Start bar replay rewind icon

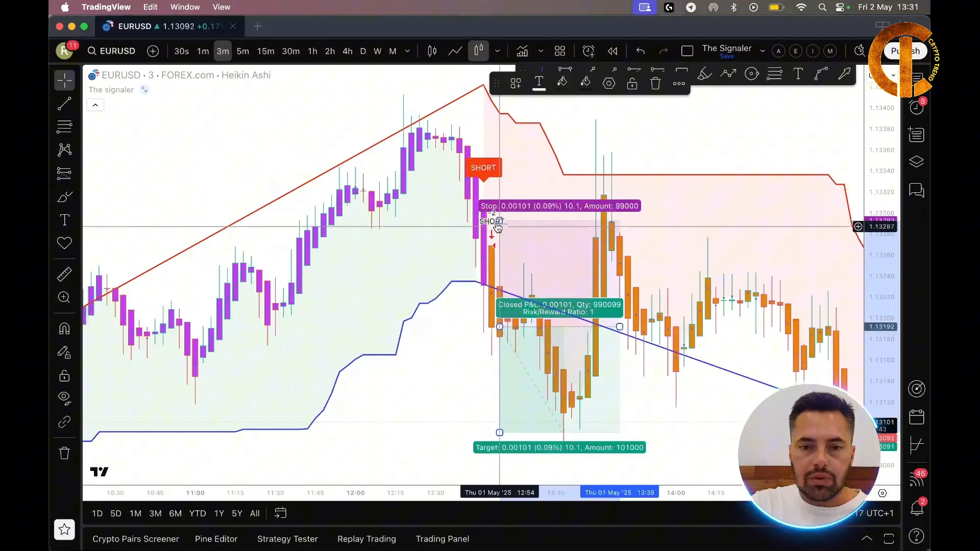(x=612, y=51)
